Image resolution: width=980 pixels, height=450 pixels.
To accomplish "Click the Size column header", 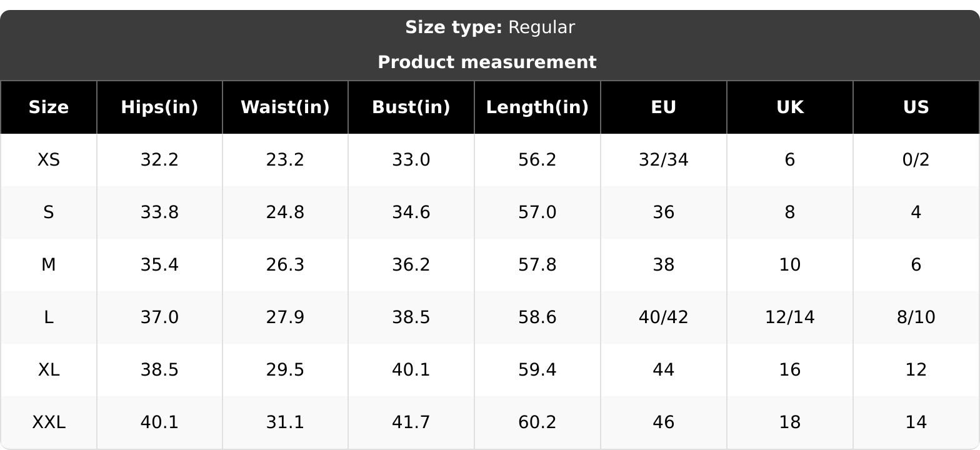I will pyautogui.click(x=49, y=107).
